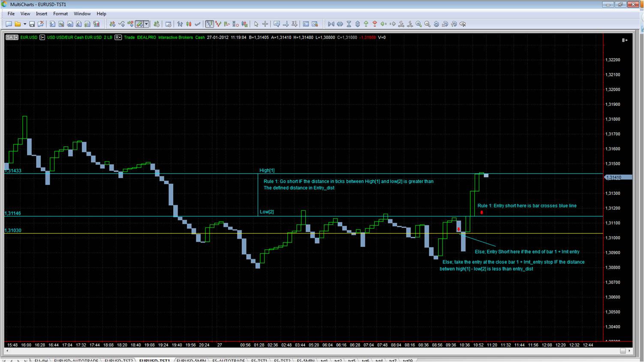Select the Pointer arrow tool

(x=256, y=24)
